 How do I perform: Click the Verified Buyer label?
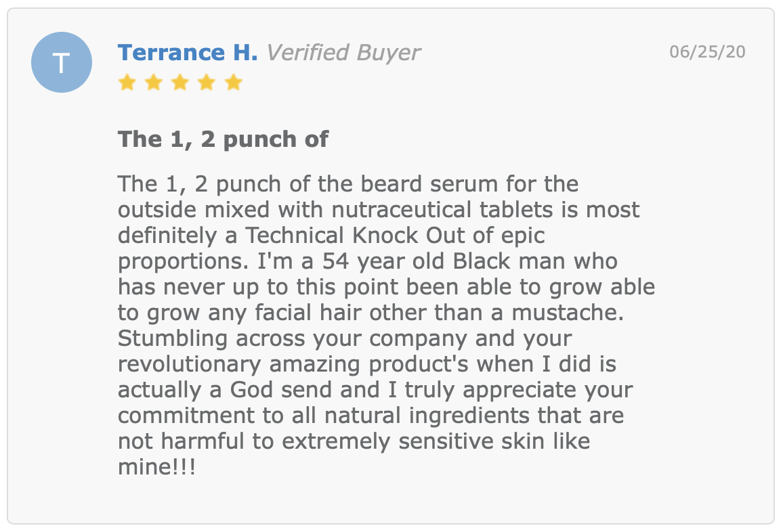343,52
